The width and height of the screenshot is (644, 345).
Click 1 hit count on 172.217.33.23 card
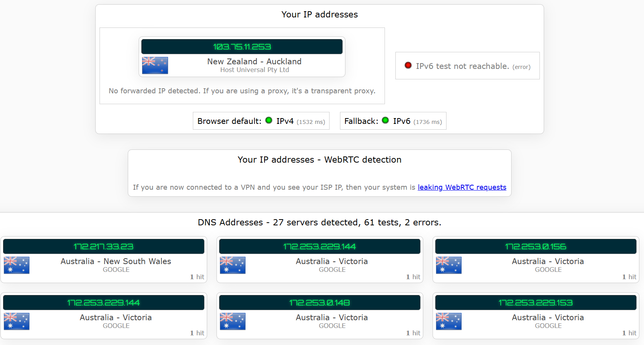[x=197, y=277]
